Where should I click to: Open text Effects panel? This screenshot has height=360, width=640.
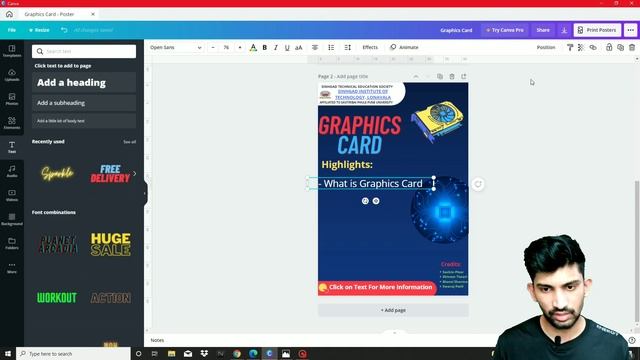[370, 47]
